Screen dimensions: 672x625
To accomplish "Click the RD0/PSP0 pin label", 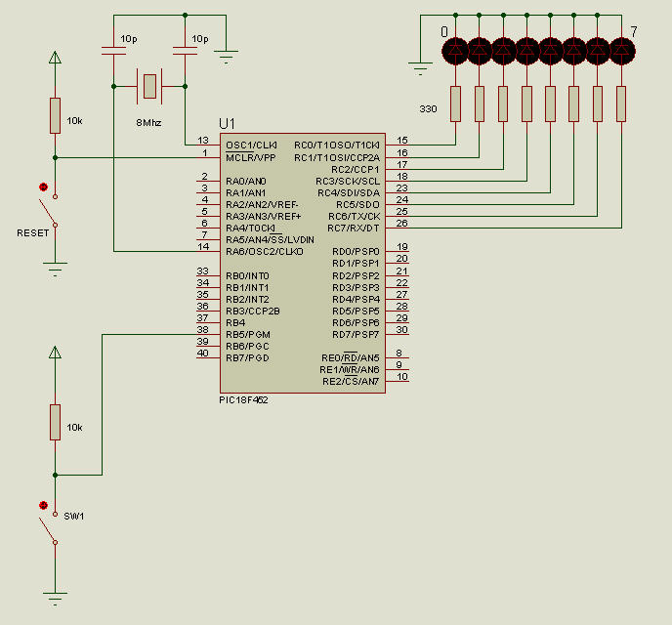I will point(357,251).
